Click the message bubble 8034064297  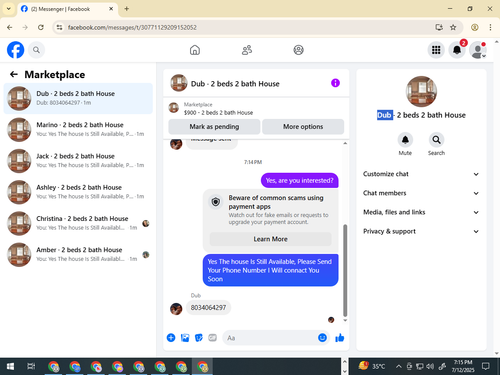(x=208, y=308)
